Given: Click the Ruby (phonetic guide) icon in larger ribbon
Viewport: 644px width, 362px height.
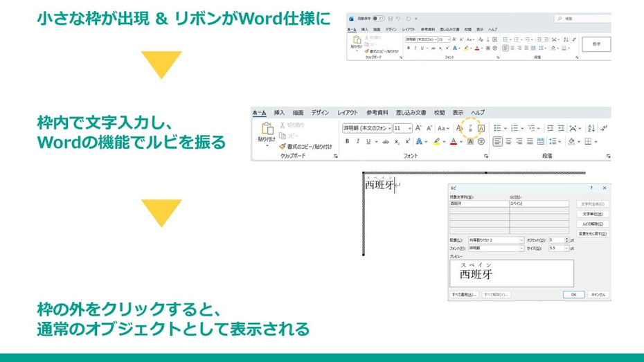Looking at the screenshot, I should point(471,128).
